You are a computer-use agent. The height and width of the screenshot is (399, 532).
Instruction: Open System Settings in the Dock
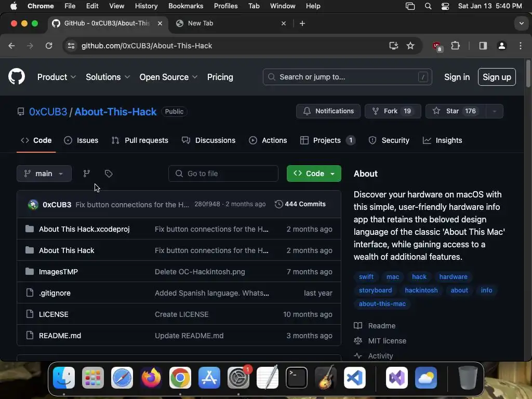(x=238, y=378)
